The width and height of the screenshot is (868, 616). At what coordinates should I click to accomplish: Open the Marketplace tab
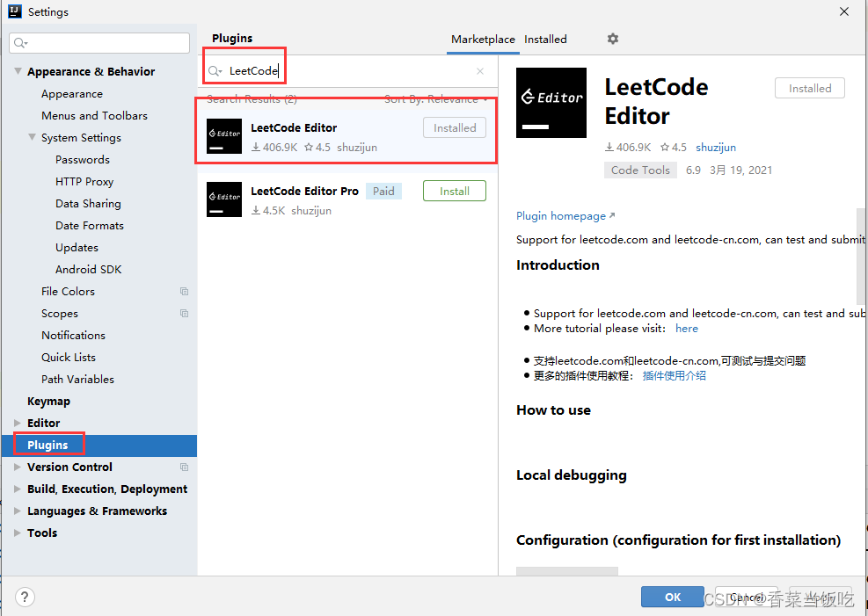[483, 39]
